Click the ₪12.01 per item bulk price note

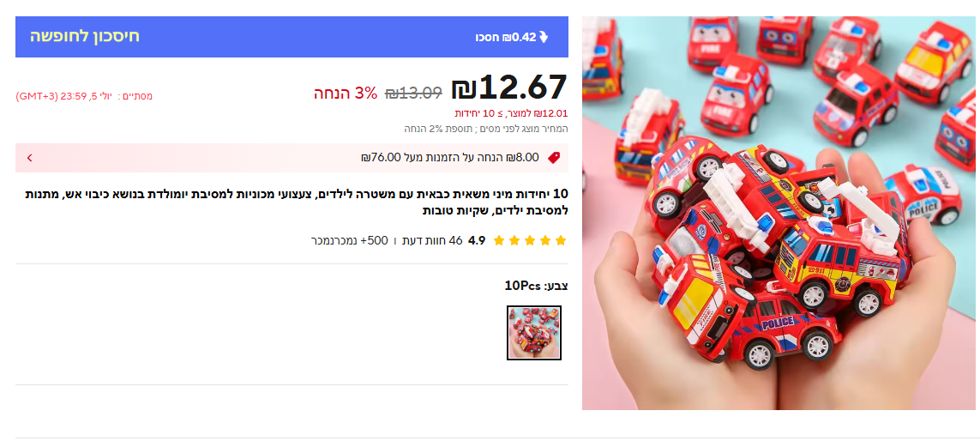click(511, 113)
